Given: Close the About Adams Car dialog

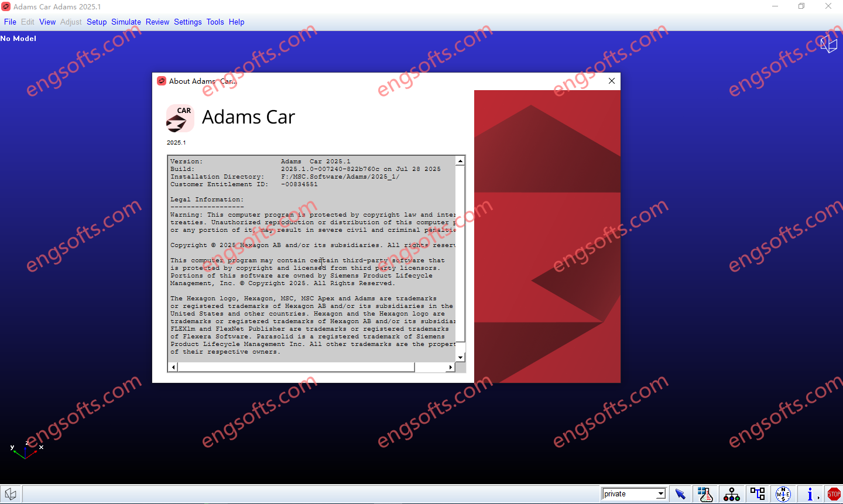Looking at the screenshot, I should tap(612, 81).
